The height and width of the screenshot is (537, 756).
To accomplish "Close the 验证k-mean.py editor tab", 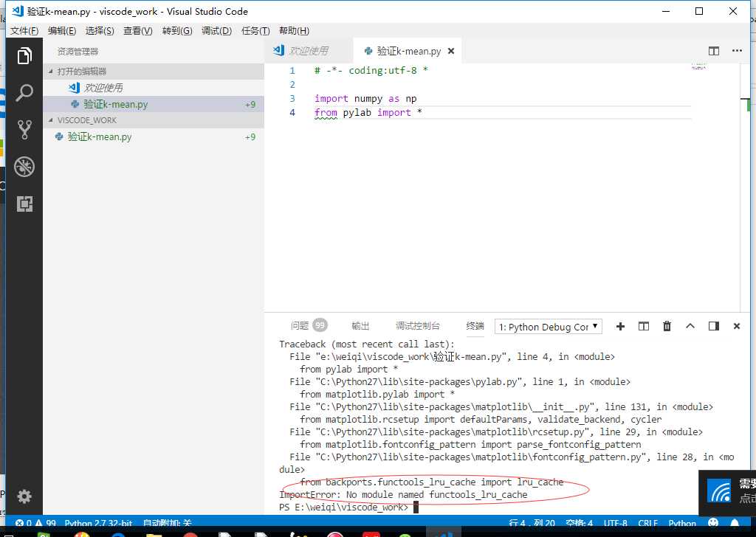I will pyautogui.click(x=451, y=51).
